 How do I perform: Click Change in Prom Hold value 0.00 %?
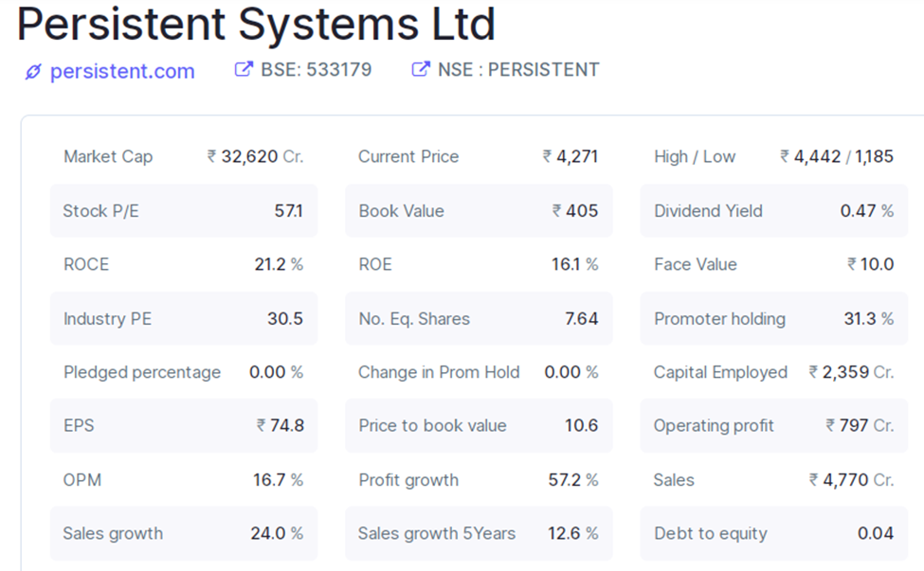pyautogui.click(x=571, y=372)
